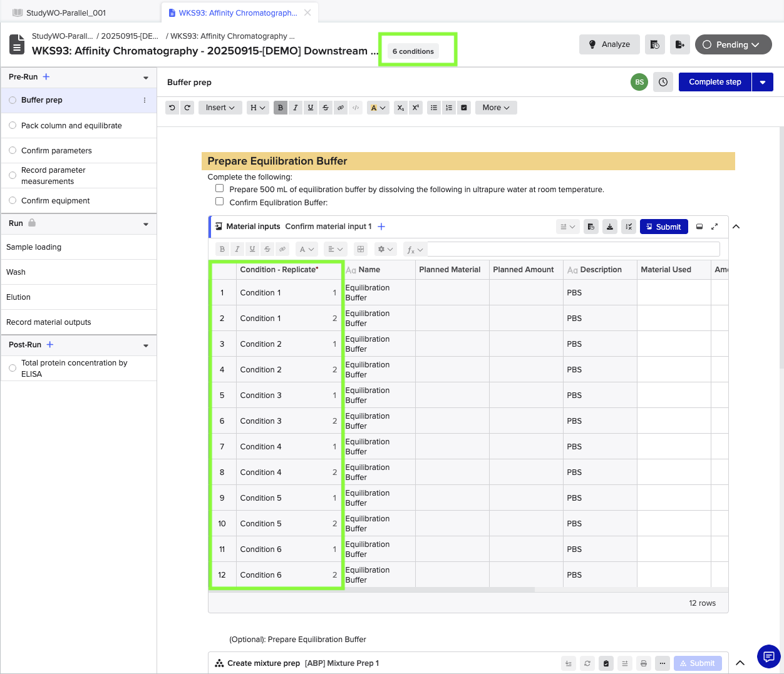The width and height of the screenshot is (784, 674).
Task: Click the chat support bubble icon
Action: [x=768, y=656]
